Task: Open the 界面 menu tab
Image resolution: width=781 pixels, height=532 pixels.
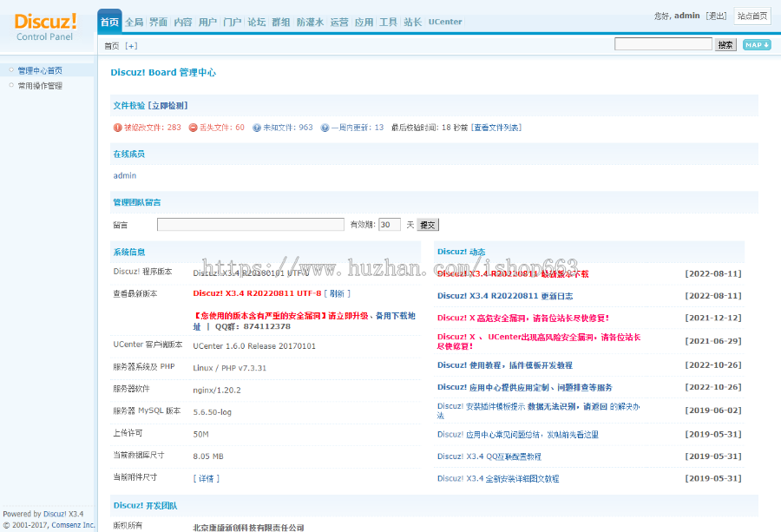Action: (159, 22)
